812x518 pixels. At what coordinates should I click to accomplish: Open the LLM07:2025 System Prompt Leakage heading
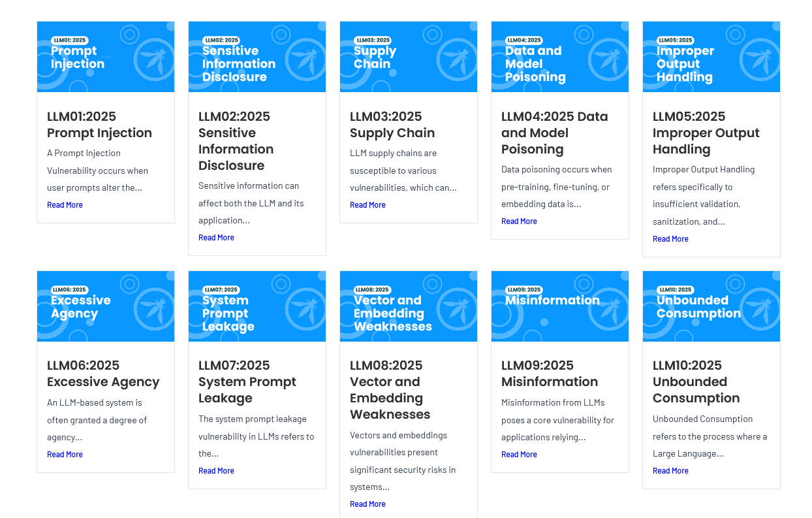[x=247, y=381]
